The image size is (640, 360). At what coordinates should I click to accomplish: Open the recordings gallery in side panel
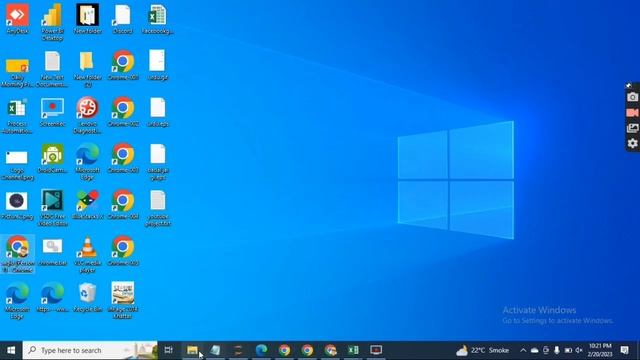pyautogui.click(x=632, y=128)
